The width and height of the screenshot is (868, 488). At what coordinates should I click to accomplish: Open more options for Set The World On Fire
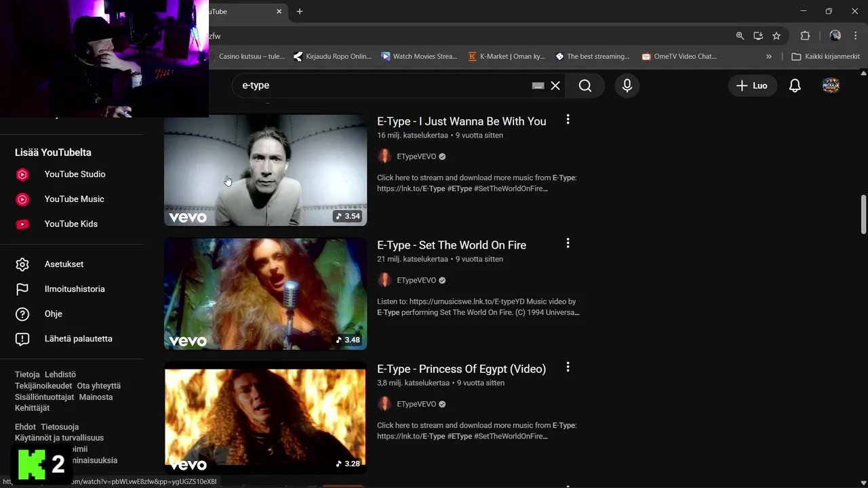(568, 243)
